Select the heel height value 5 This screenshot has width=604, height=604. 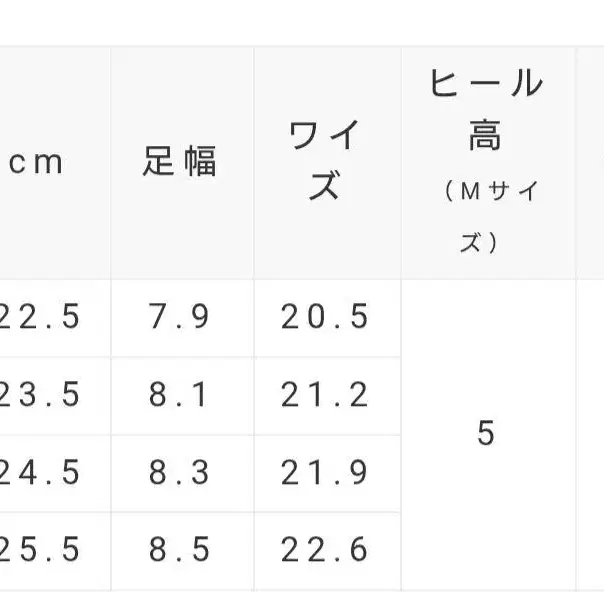(486, 434)
